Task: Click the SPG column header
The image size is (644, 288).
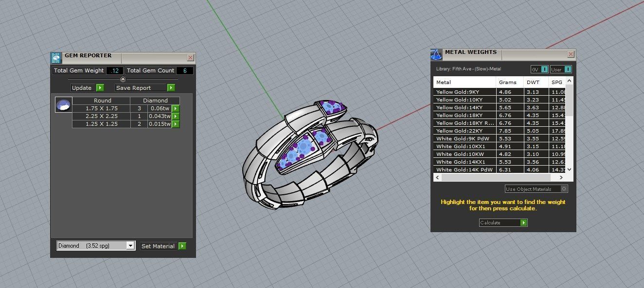Action: pyautogui.click(x=557, y=82)
